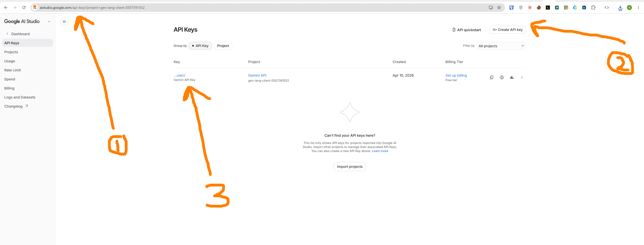Click the Google AI Studio logo
Screen dimensions: 644x245
point(22,21)
